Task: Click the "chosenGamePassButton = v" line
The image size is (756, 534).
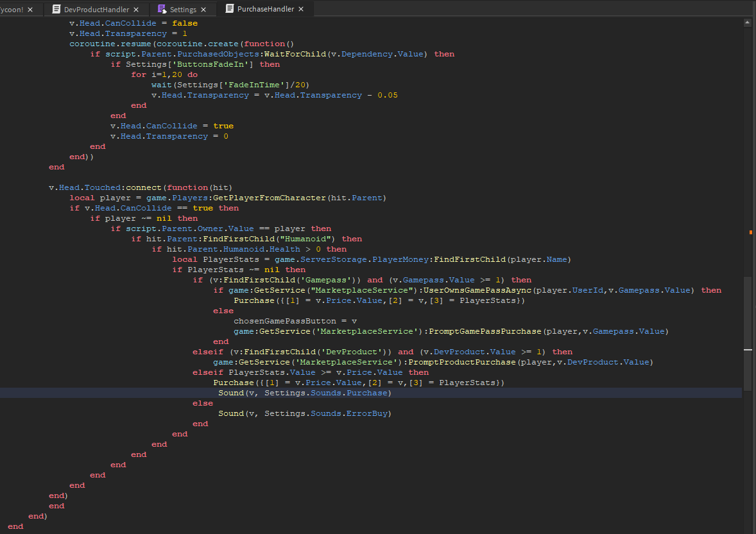Action: [296, 322]
